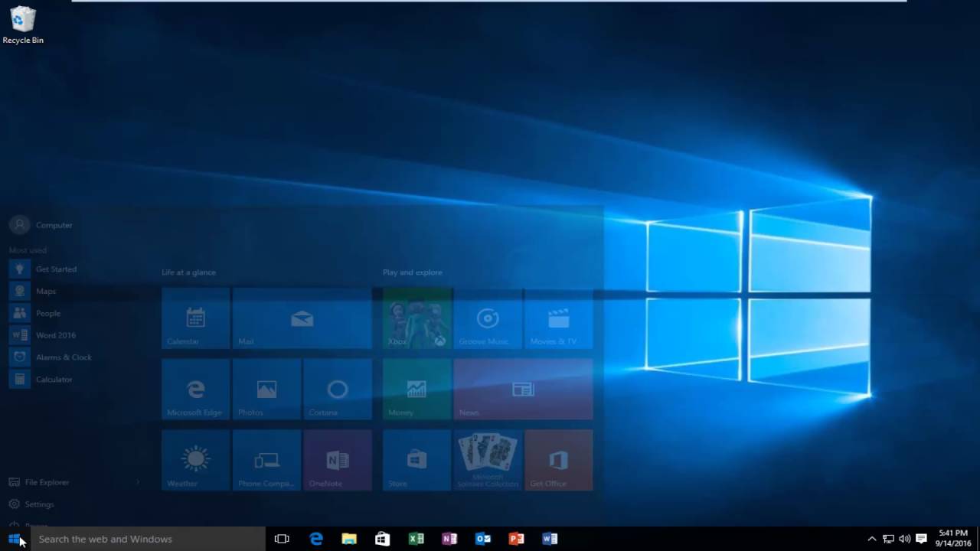The height and width of the screenshot is (551, 980).
Task: Click the Computer user account
Action: pos(41,225)
